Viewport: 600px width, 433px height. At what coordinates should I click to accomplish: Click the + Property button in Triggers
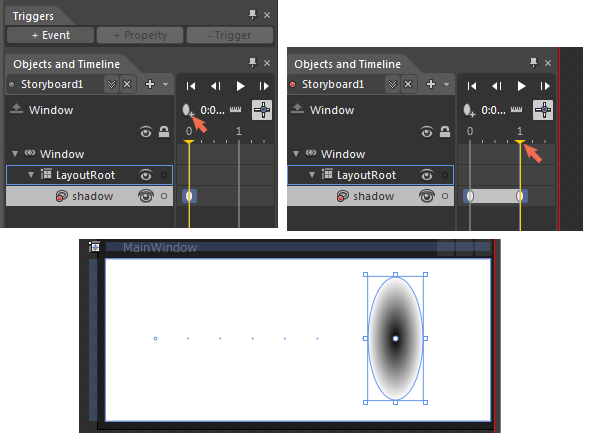point(140,35)
